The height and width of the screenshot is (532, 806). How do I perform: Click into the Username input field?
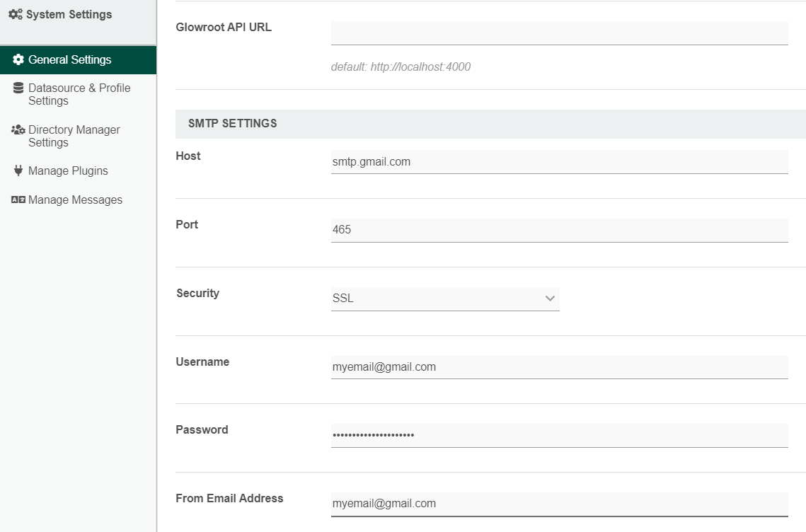(559, 367)
